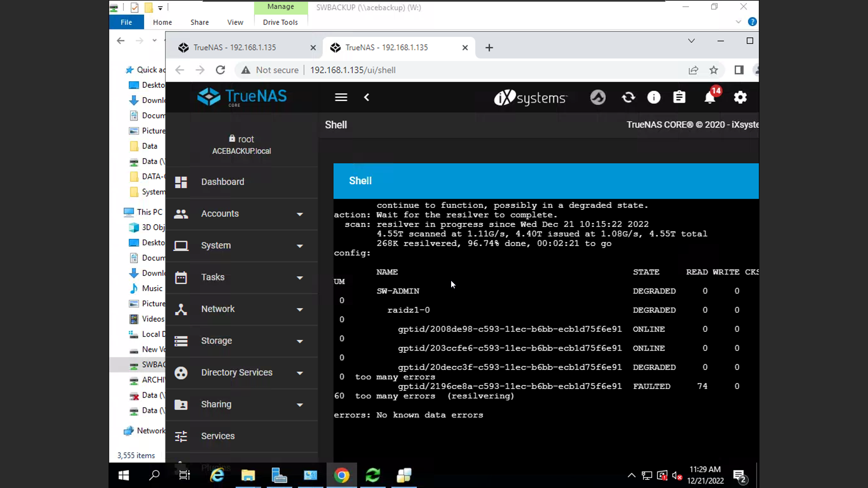Click Explorer help question mark icon
This screenshot has height=488, width=868.
click(752, 22)
